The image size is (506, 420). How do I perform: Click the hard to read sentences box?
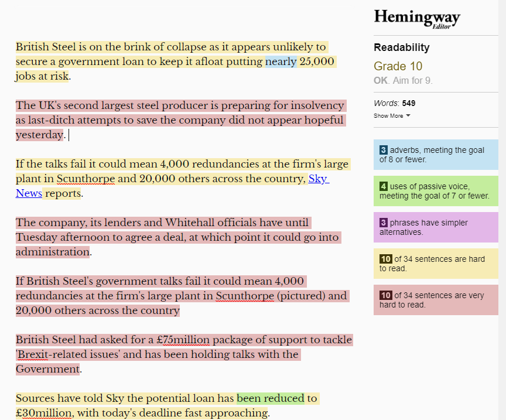[436, 264]
